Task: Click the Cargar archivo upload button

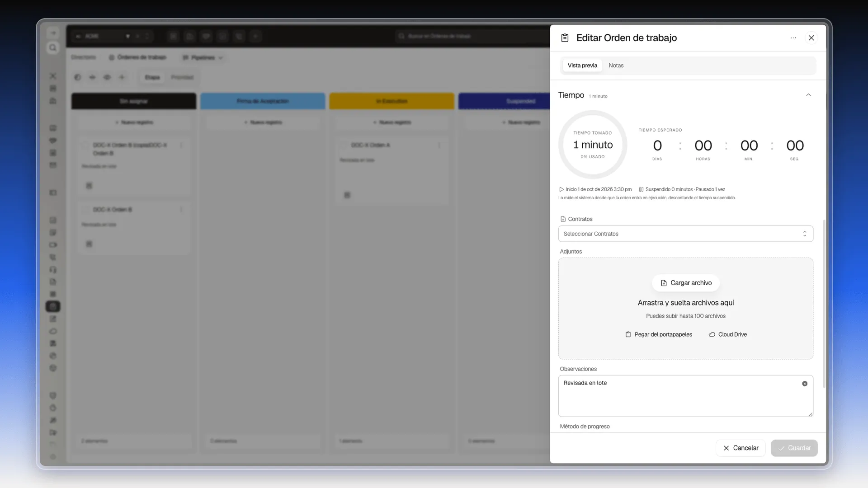Action: [x=685, y=283]
